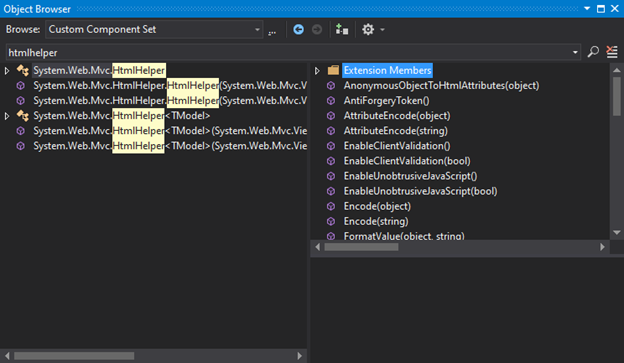The image size is (624, 363).
Task: Click method icon next to AttributeEncode(string)
Action: click(331, 131)
